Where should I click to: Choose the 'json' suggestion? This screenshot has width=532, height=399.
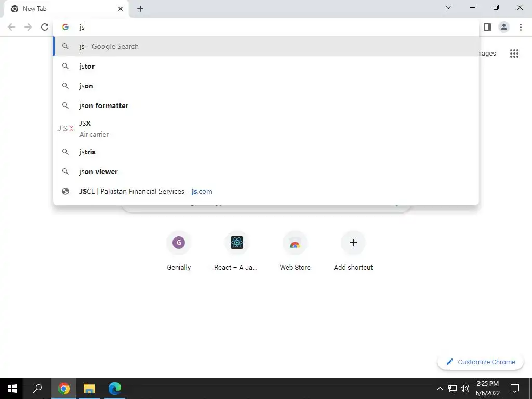pos(266,86)
